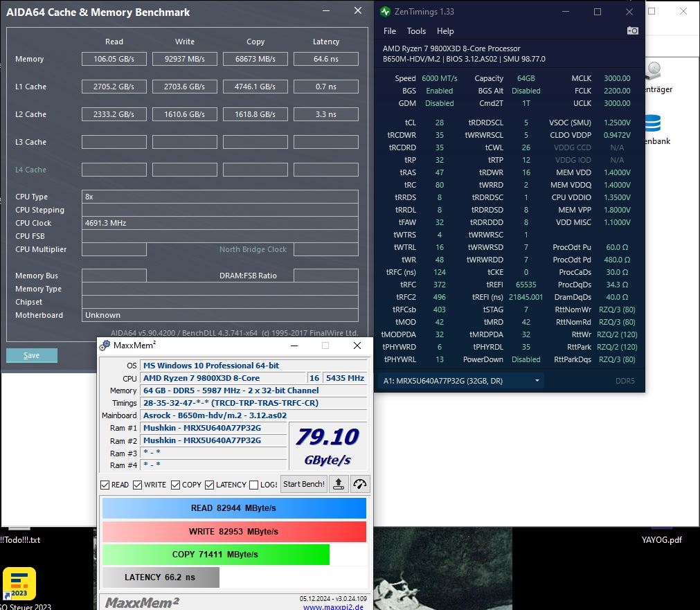Click the CPU Clock 4691.3 MHz field
The image size is (700, 610).
220,223
